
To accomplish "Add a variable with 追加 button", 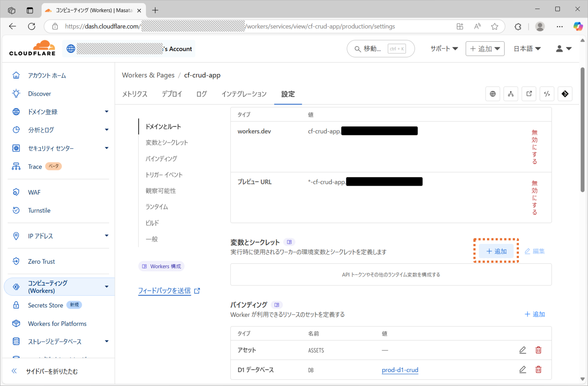I will pyautogui.click(x=496, y=251).
